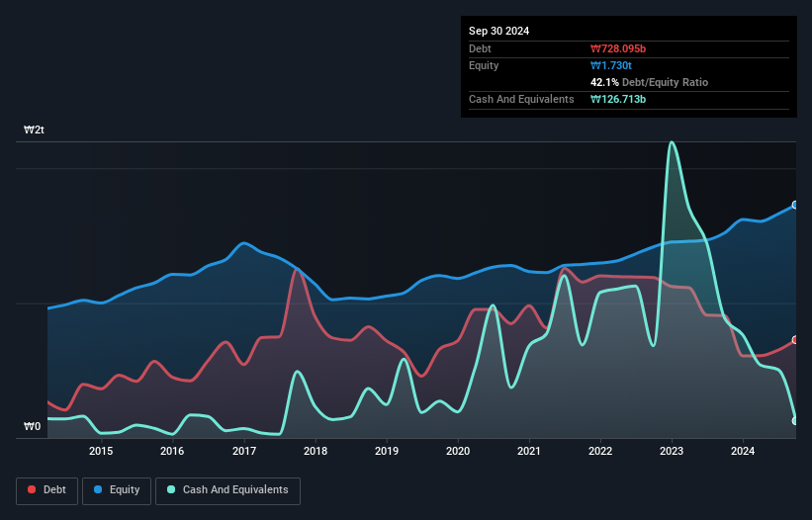Toggle the Equity series legend button
The width and height of the screenshot is (812, 520).
click(x=117, y=490)
